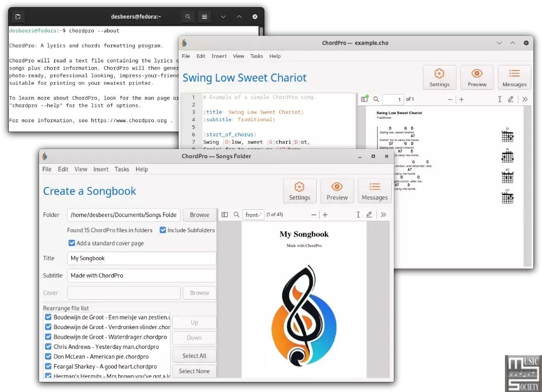The height and width of the screenshot is (392, 542).
Task: Click Preview eye button in example.cho window
Action: (477, 78)
